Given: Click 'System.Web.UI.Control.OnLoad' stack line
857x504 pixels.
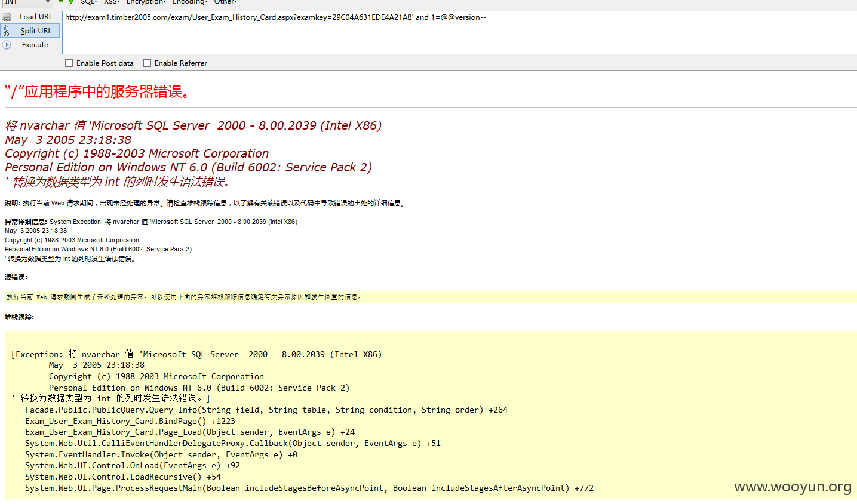Looking at the screenshot, I should pos(133,465).
